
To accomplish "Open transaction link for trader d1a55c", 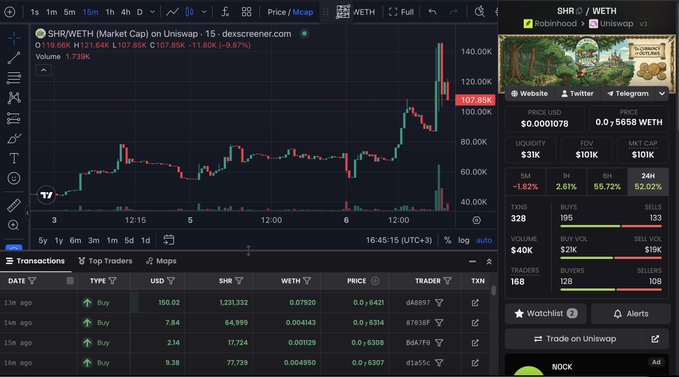I will pos(475,363).
